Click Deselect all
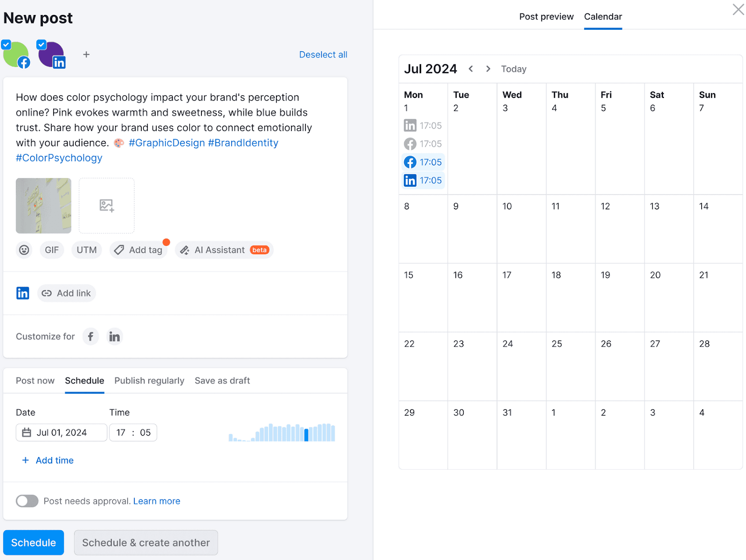This screenshot has width=746, height=560. (x=323, y=55)
